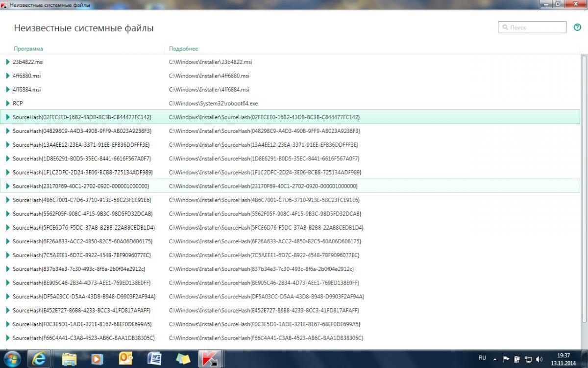This screenshot has width=588, height=368.
Task: Open Microsoft Word from the taskbar
Action: [x=154, y=359]
